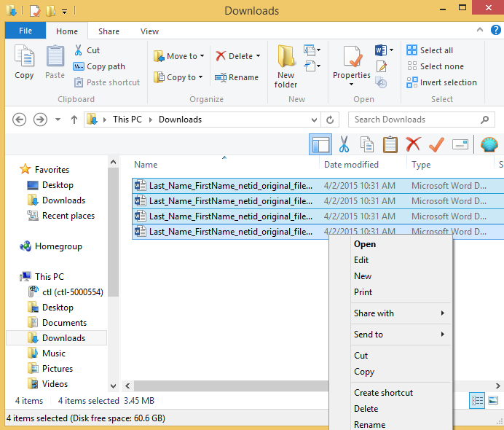Choose Print from the context menu
This screenshot has width=504, height=430.
click(363, 292)
